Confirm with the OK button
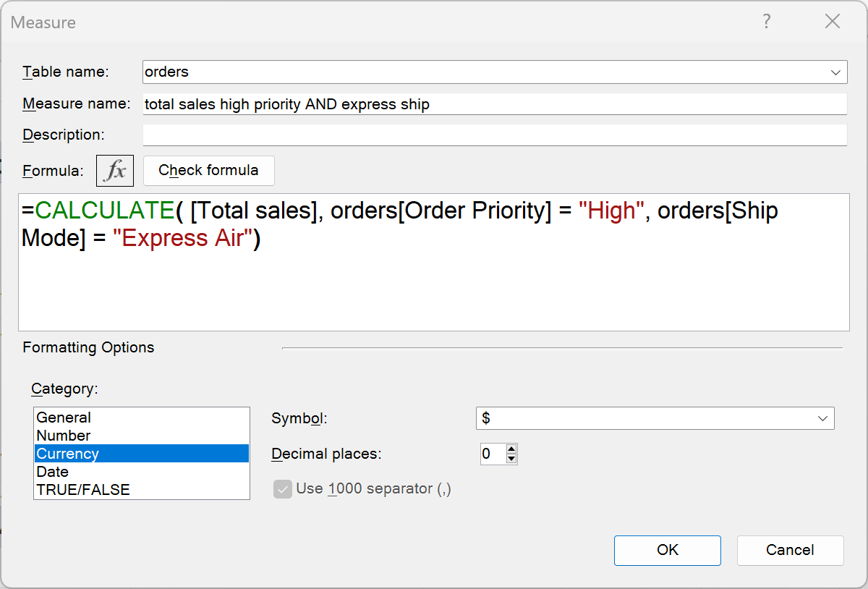Viewport: 868px width, 589px height. point(667,550)
